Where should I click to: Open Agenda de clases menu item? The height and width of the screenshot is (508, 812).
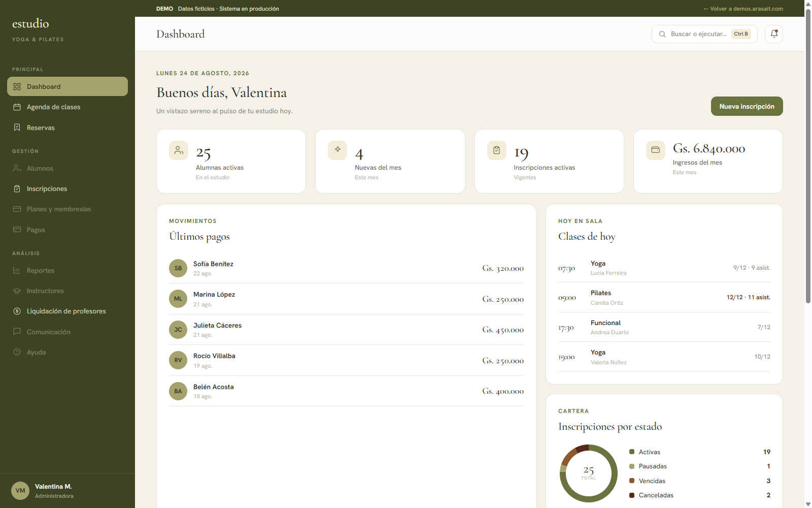[x=67, y=107]
